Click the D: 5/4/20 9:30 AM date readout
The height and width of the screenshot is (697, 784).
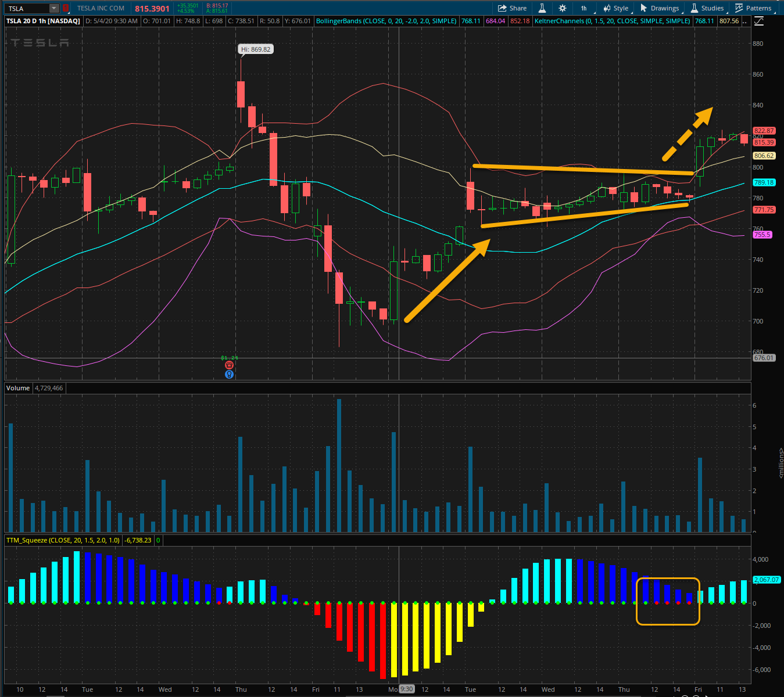[x=112, y=21]
